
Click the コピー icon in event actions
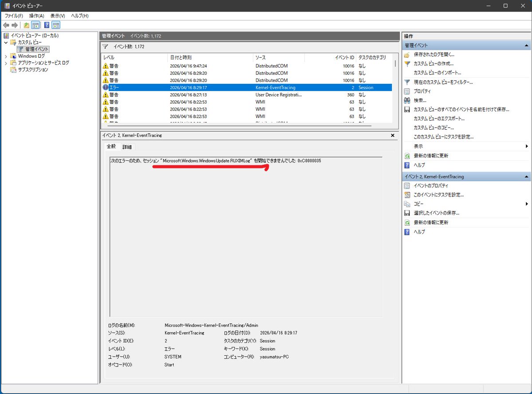coord(407,204)
